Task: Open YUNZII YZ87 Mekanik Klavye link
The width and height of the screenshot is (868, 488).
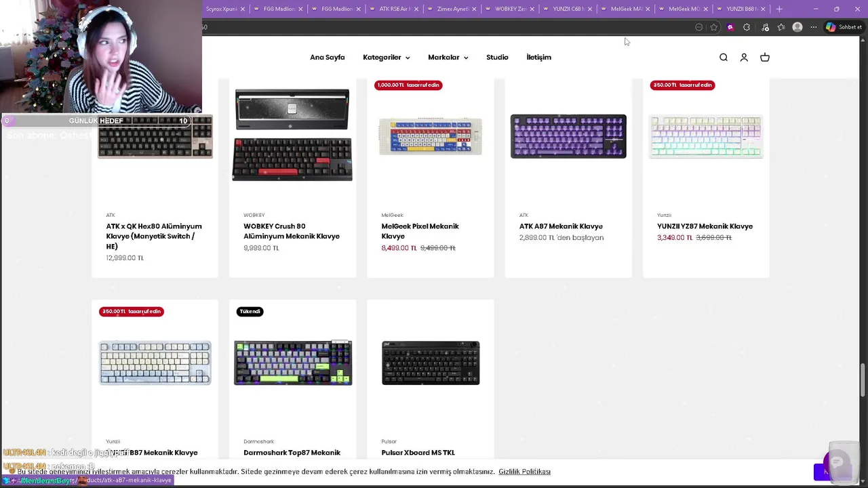Action: point(705,226)
